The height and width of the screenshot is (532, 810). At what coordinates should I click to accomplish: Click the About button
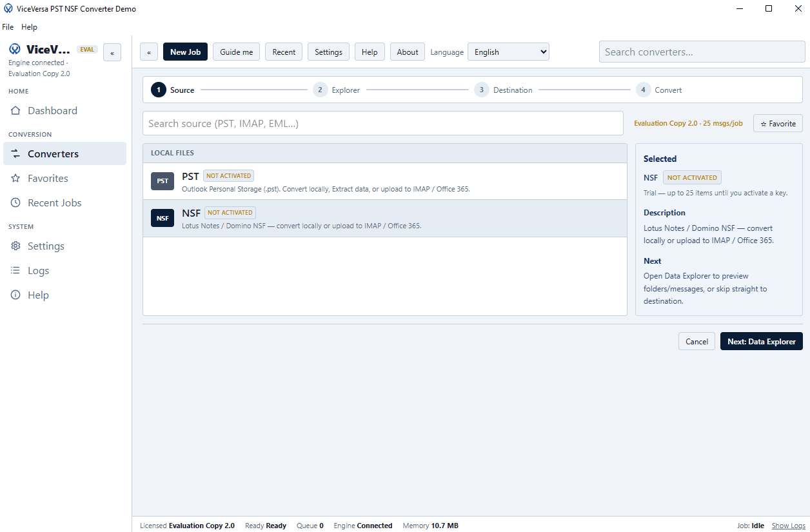408,52
